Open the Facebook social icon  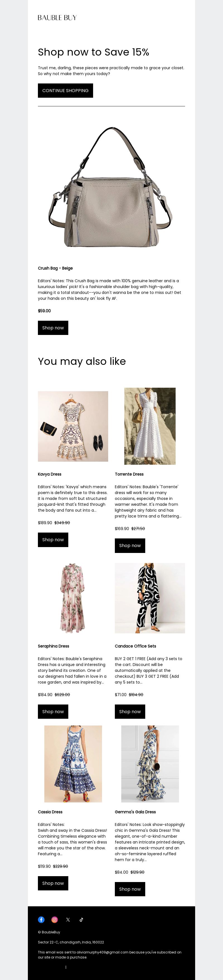tap(42, 919)
